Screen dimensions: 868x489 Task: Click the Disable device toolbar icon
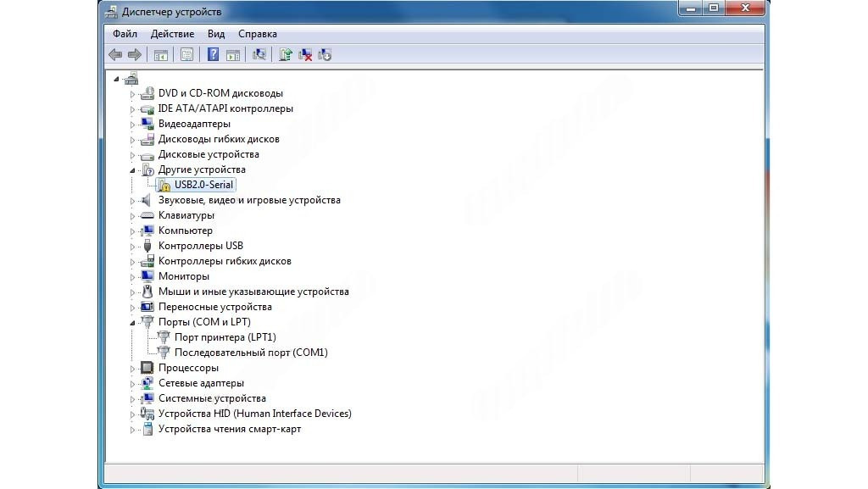coord(325,55)
